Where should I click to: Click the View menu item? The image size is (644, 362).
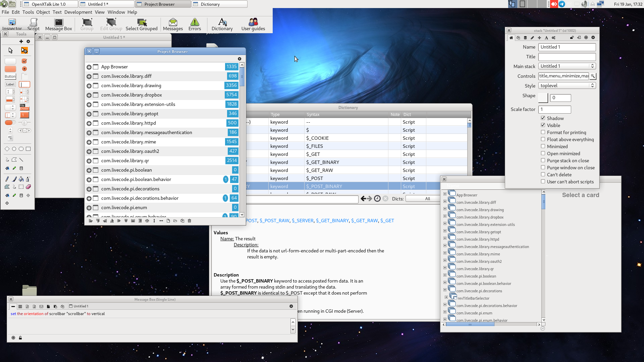(100, 12)
